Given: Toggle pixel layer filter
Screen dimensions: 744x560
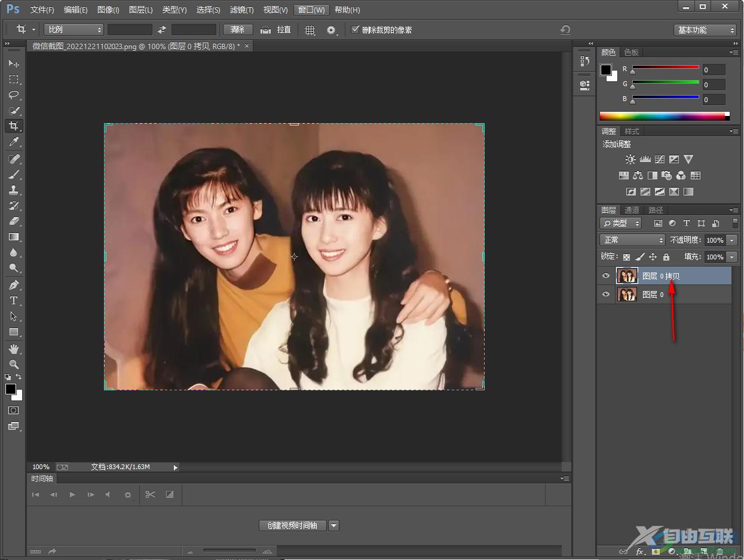Looking at the screenshot, I should point(658,223).
